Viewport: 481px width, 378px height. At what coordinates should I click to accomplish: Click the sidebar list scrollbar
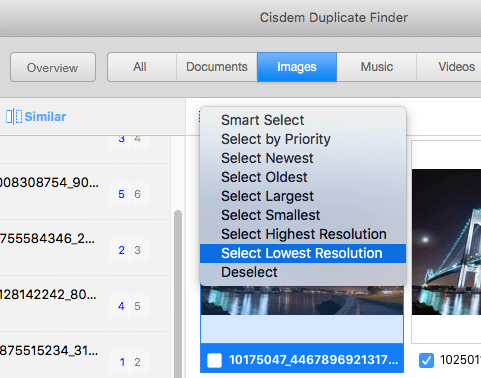tap(178, 293)
